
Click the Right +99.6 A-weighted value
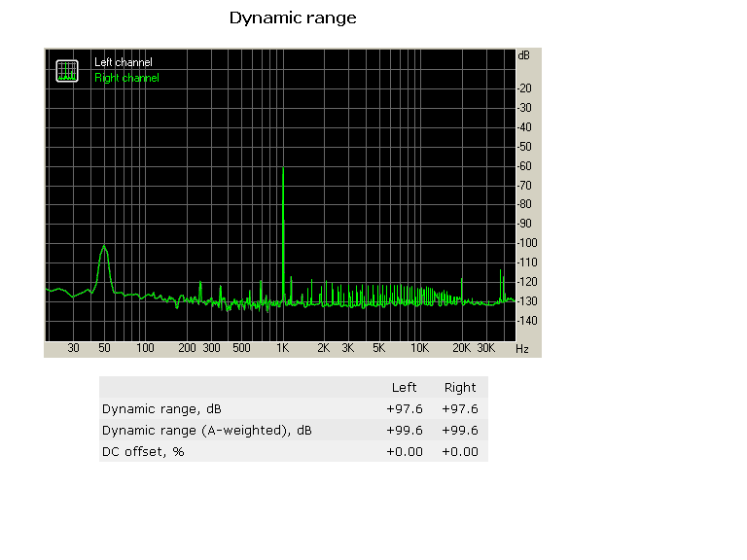pyautogui.click(x=460, y=431)
